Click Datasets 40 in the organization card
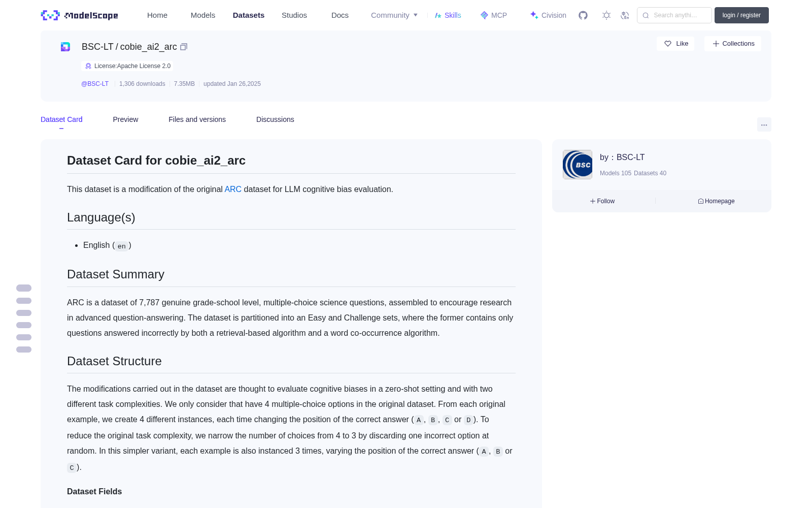Image resolution: width=812 pixels, height=508 pixels. [x=650, y=173]
